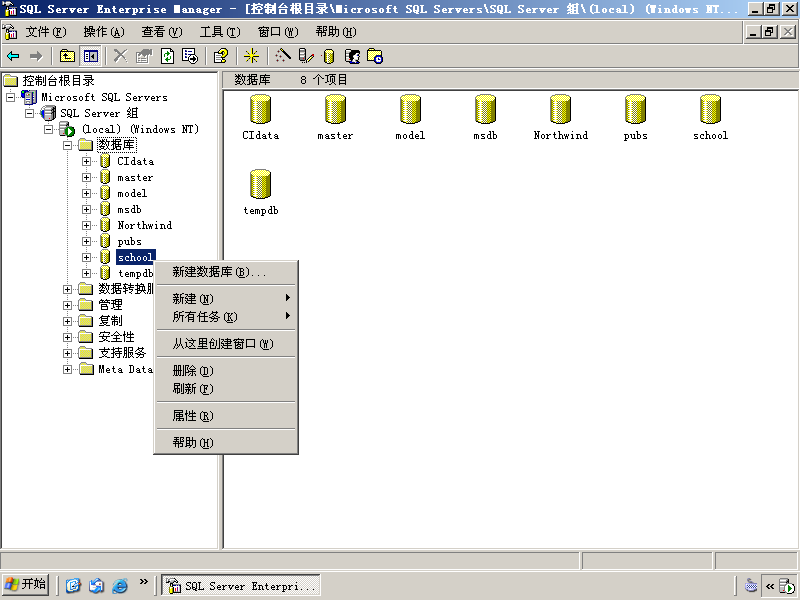Select the msdb node in the tree

(x=129, y=210)
